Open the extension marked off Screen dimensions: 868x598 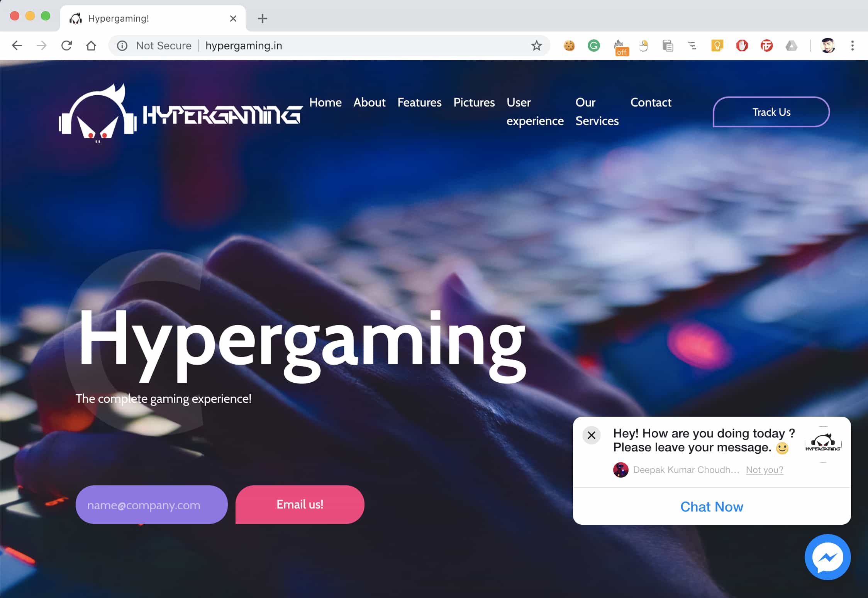coord(621,47)
